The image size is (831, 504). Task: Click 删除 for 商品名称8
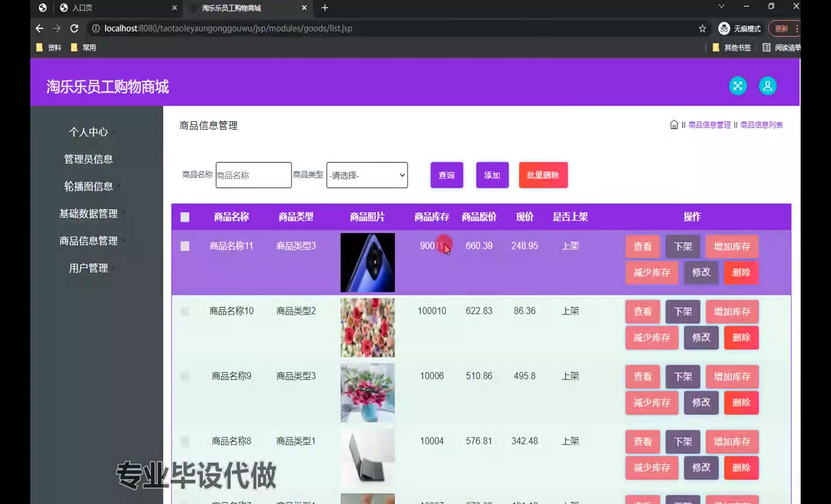pos(741,467)
